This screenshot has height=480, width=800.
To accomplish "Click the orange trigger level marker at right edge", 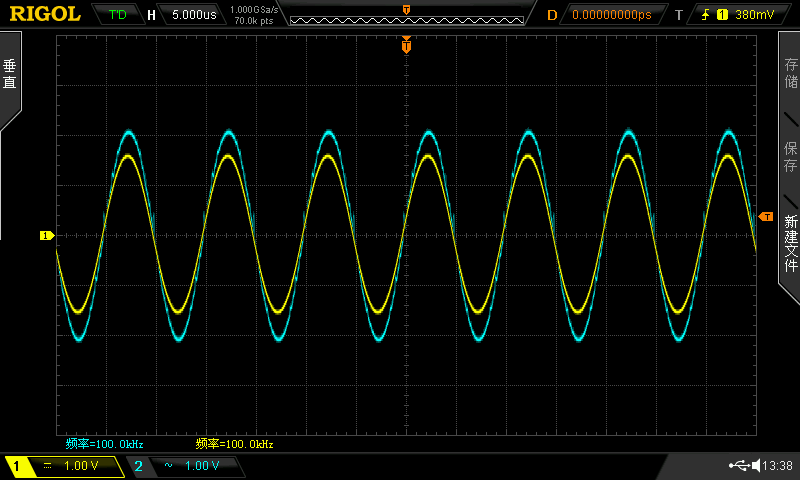I will tap(766, 217).
